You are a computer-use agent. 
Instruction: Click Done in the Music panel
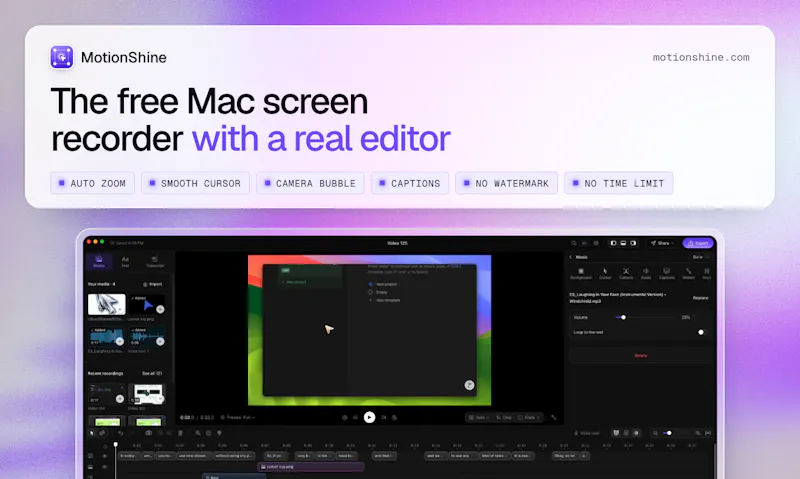[x=698, y=257]
